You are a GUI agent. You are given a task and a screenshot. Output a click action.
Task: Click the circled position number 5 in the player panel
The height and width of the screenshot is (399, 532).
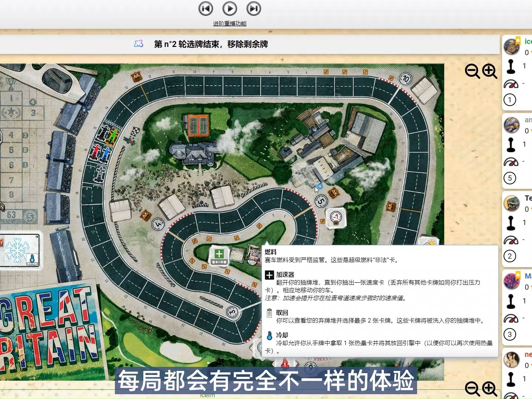point(510,178)
